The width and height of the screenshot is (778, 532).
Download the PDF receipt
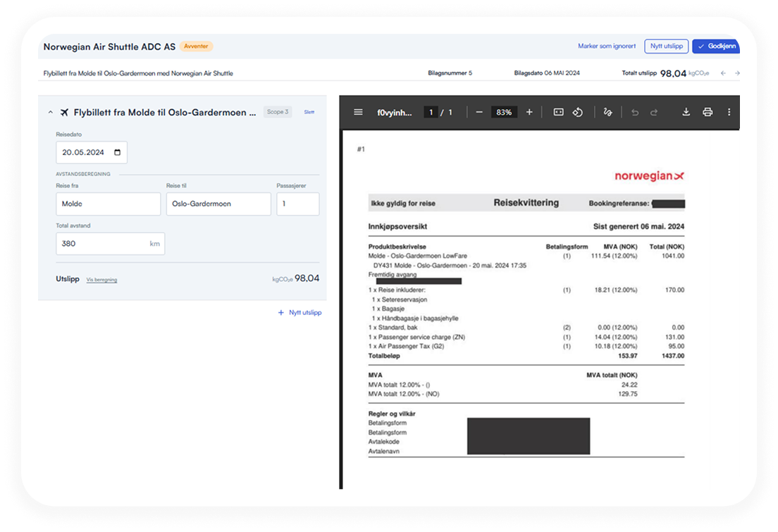pos(686,112)
